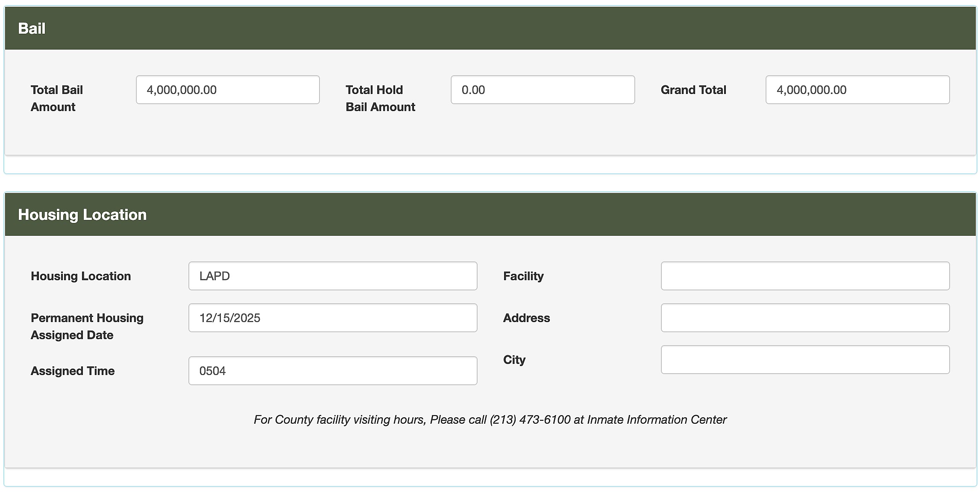
Task: Click the Housing Location field containing LAPD
Action: click(x=333, y=276)
